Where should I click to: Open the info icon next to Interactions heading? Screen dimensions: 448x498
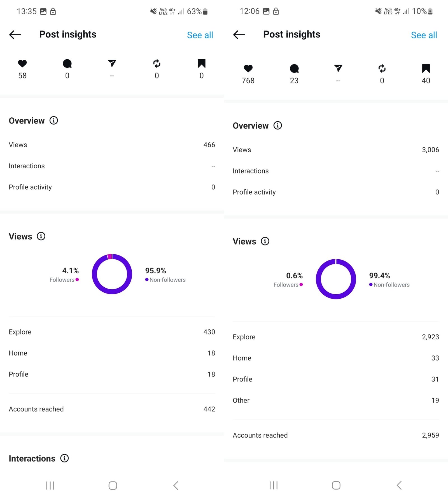pyautogui.click(x=64, y=458)
